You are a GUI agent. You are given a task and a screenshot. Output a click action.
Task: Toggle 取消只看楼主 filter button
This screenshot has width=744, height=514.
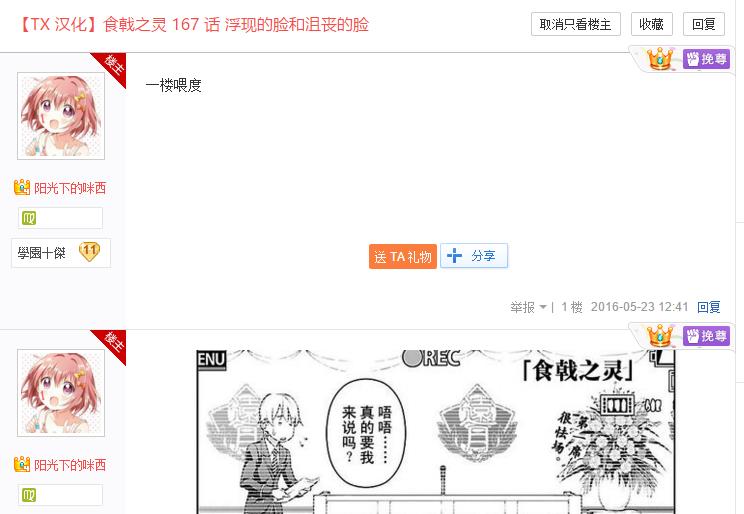tap(576, 24)
